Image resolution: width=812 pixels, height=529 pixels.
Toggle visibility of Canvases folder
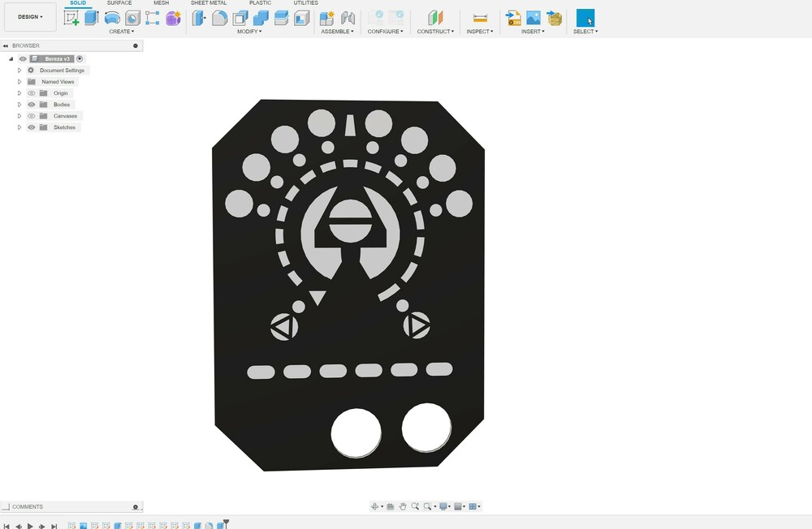[x=32, y=116]
